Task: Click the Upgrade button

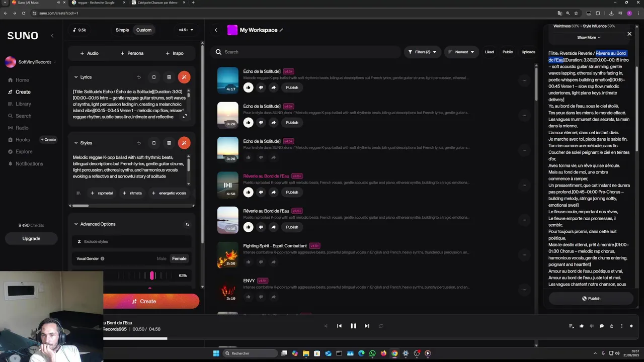Action: pos(31,238)
